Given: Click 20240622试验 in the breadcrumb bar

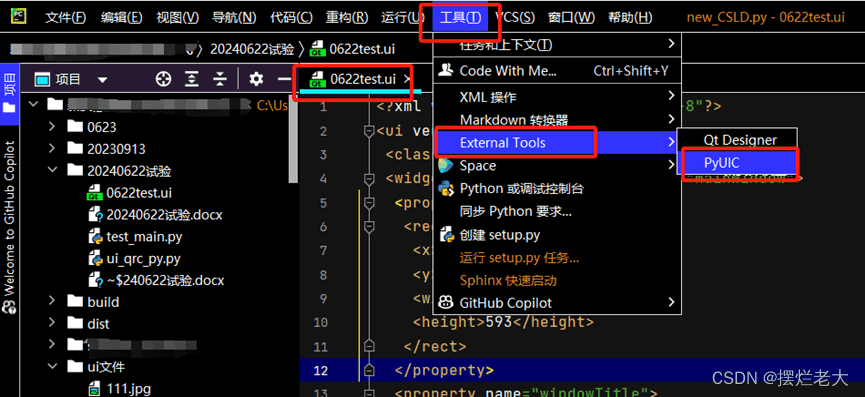Looking at the screenshot, I should (252, 49).
